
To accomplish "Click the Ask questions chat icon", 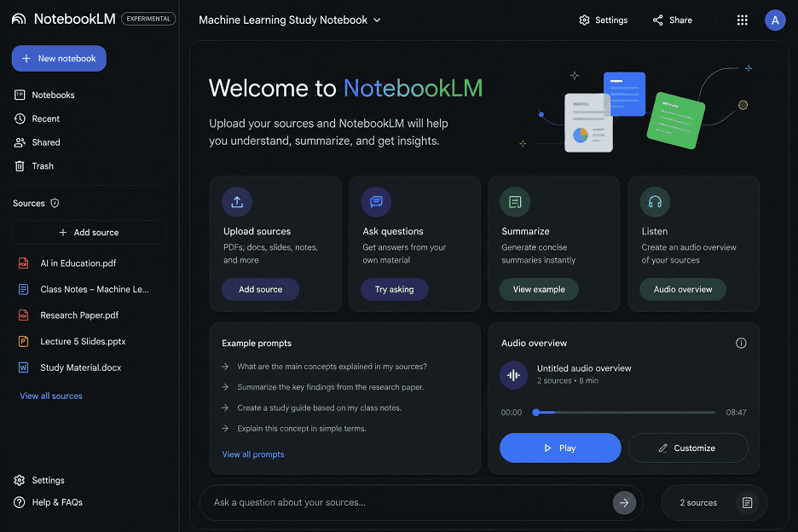I will (x=376, y=201).
